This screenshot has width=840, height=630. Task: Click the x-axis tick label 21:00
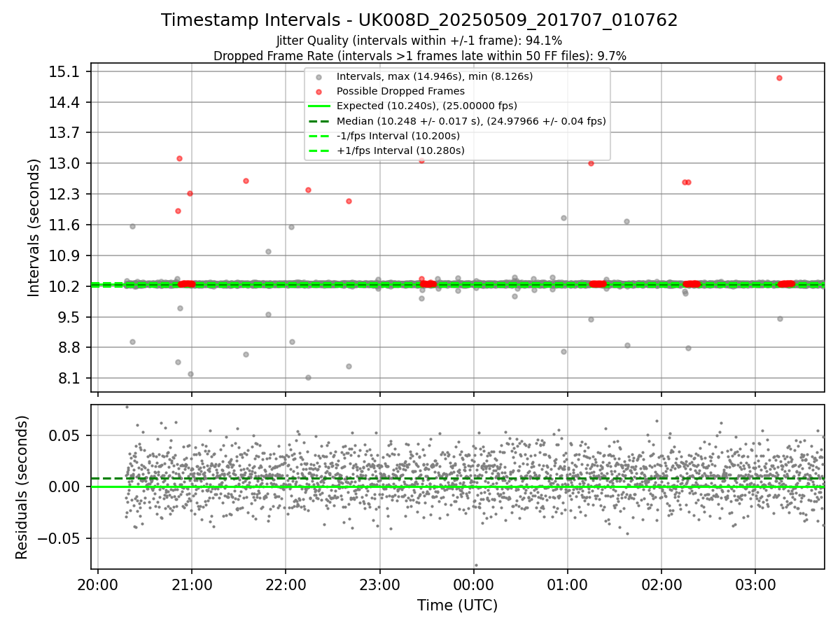tap(192, 584)
